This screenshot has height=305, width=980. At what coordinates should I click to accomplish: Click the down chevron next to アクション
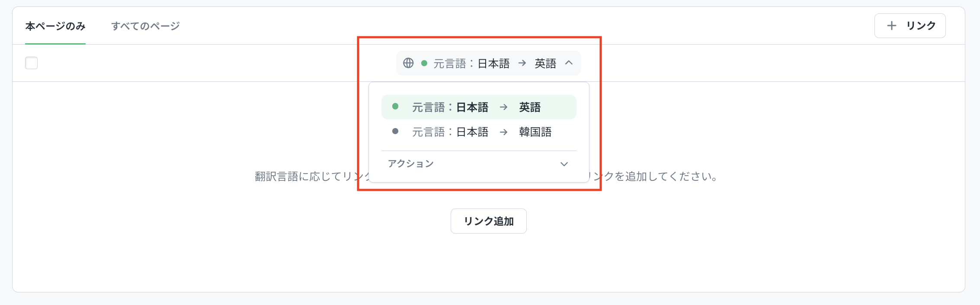(564, 164)
